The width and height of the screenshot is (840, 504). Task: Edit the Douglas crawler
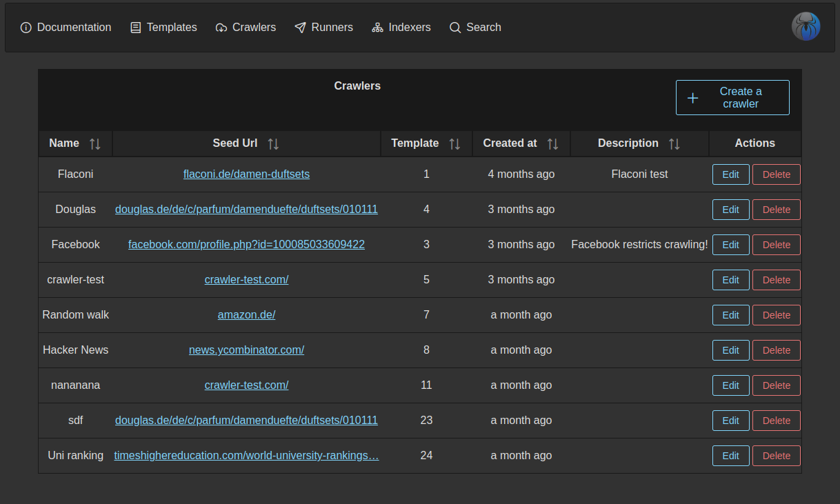pyautogui.click(x=731, y=210)
